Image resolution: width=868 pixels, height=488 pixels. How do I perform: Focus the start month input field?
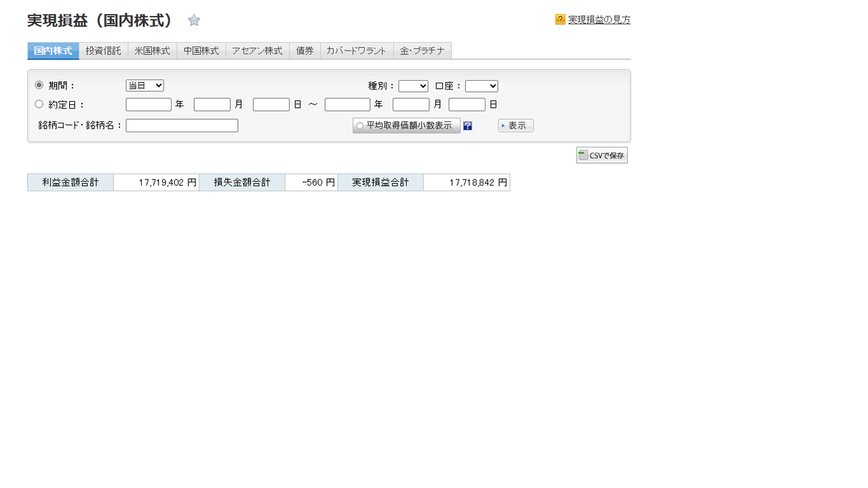pos(212,104)
